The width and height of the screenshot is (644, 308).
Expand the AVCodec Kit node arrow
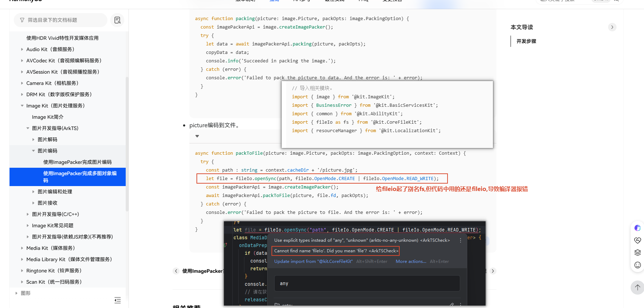[x=22, y=61]
